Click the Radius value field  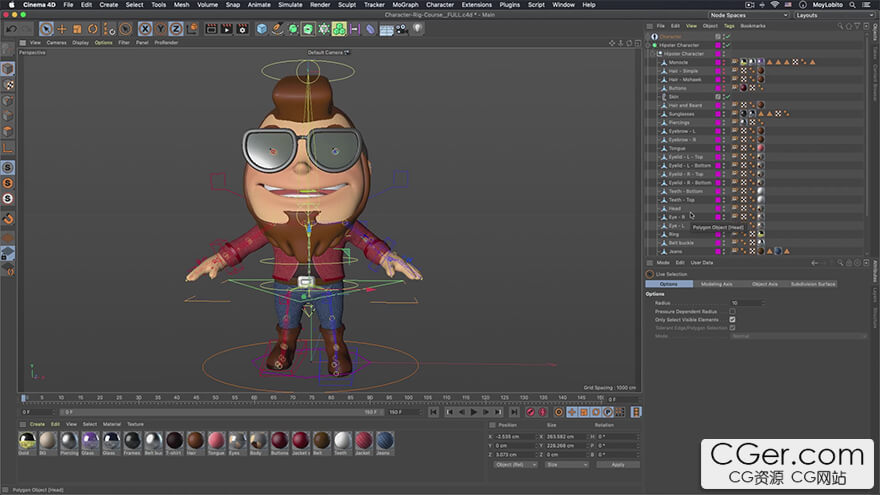coord(746,302)
